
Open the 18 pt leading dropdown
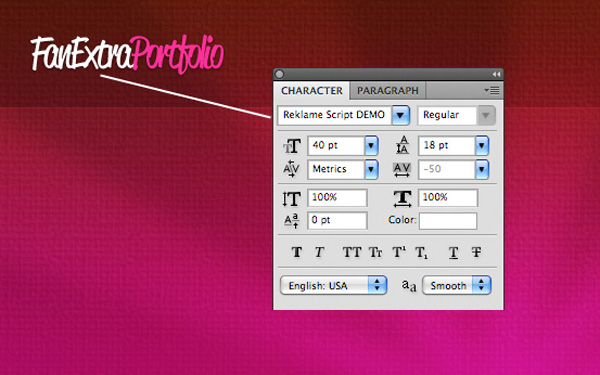click(482, 146)
